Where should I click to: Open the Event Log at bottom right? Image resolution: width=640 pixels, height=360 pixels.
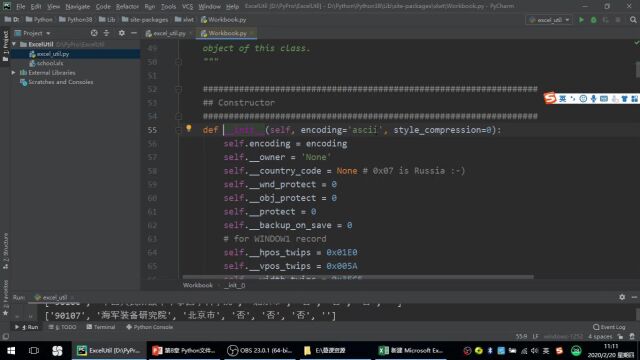(609, 327)
